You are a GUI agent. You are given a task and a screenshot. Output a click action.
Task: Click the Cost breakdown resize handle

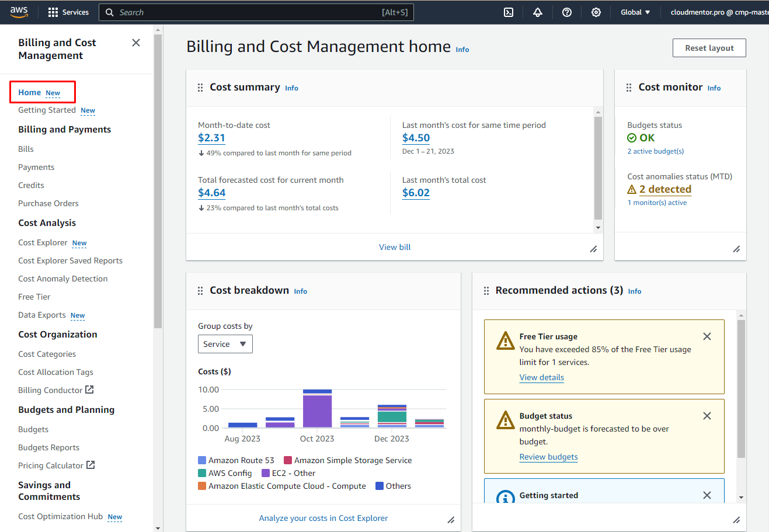pyautogui.click(x=451, y=520)
